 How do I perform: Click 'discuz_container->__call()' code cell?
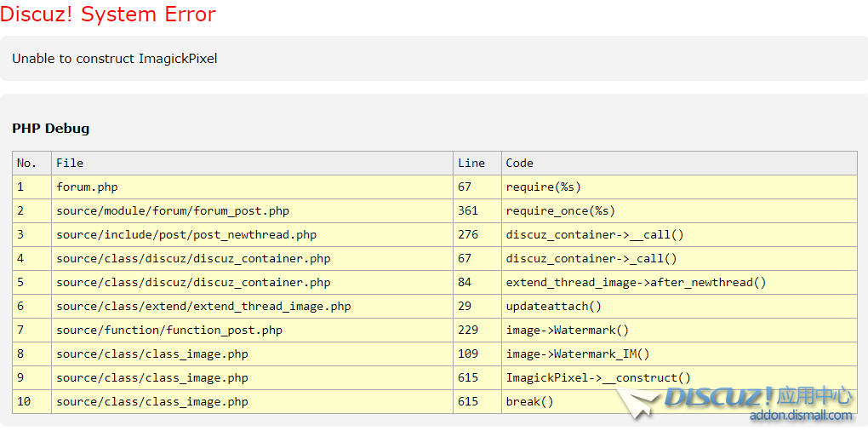tap(679, 235)
